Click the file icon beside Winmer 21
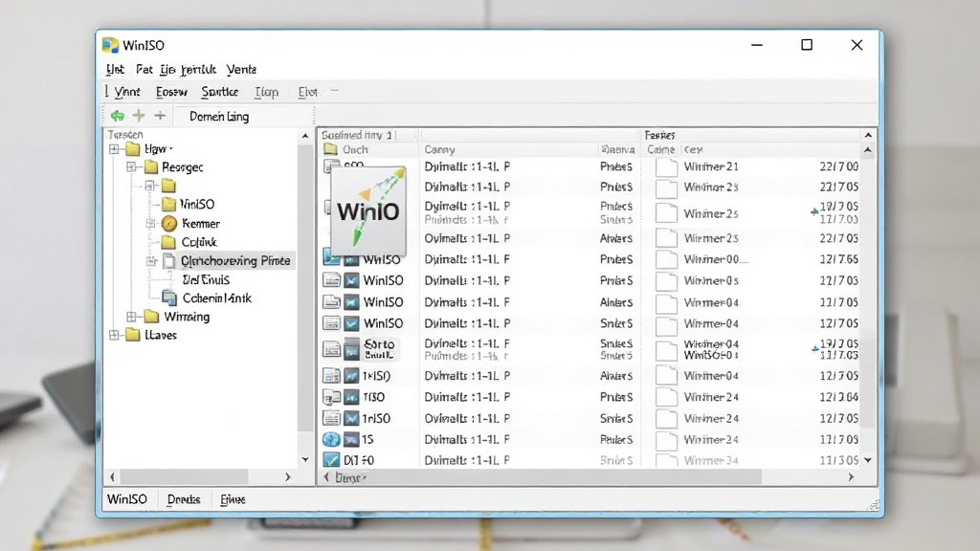The height and width of the screenshot is (551, 980). [666, 166]
